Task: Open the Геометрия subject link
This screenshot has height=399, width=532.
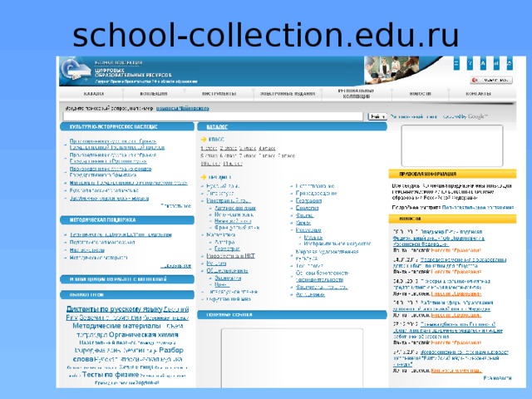Action: [227, 249]
